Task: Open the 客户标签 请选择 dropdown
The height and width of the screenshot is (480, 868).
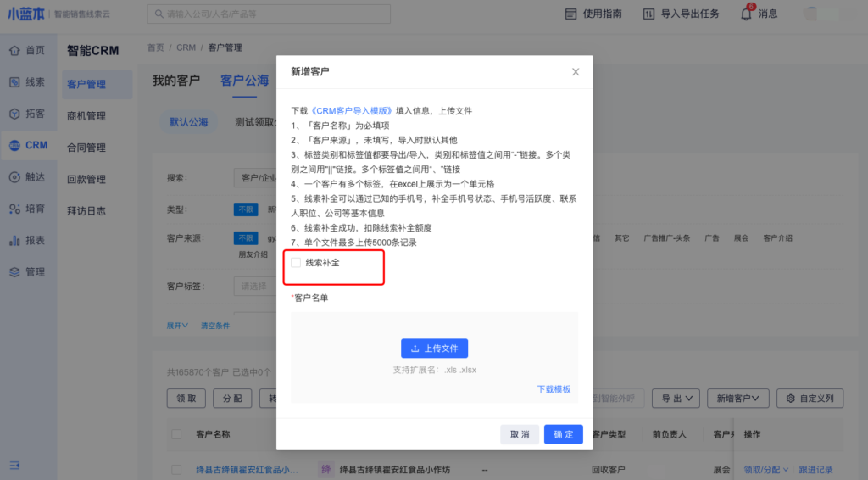Action: [254, 287]
